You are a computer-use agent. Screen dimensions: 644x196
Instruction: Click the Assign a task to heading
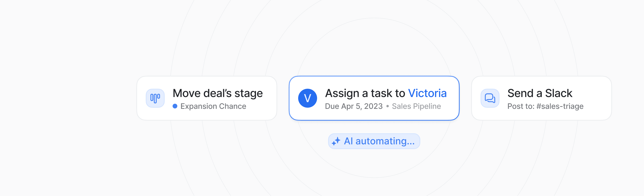[x=365, y=93]
